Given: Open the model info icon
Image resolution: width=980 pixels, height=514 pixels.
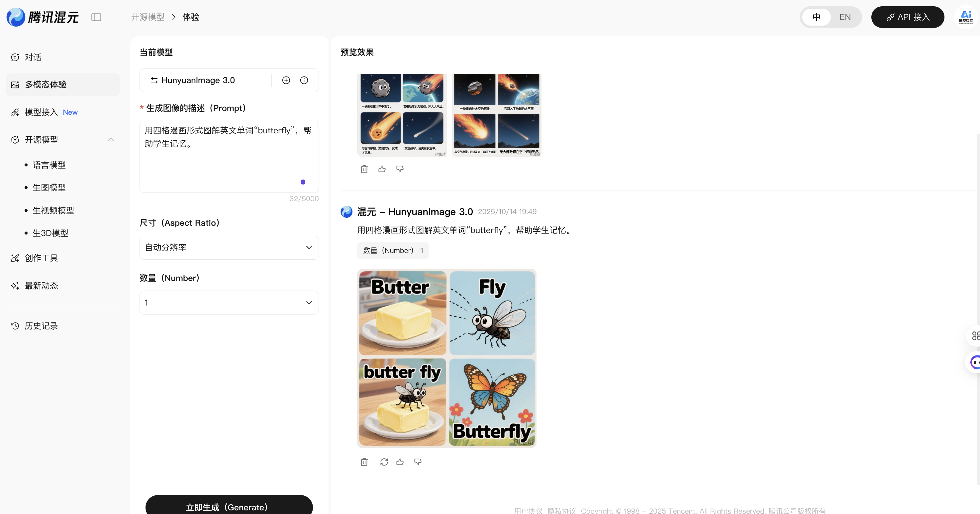Looking at the screenshot, I should (304, 80).
